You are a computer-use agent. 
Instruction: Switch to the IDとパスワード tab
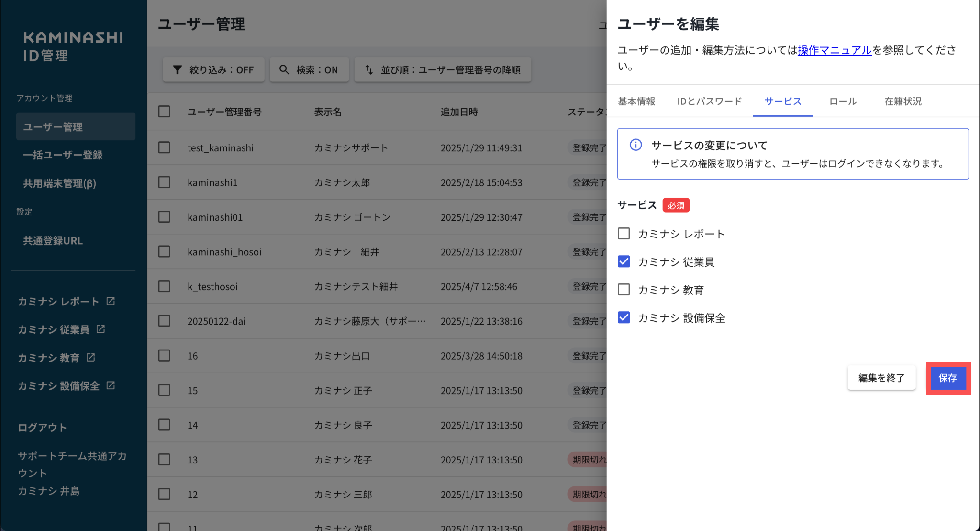point(710,101)
